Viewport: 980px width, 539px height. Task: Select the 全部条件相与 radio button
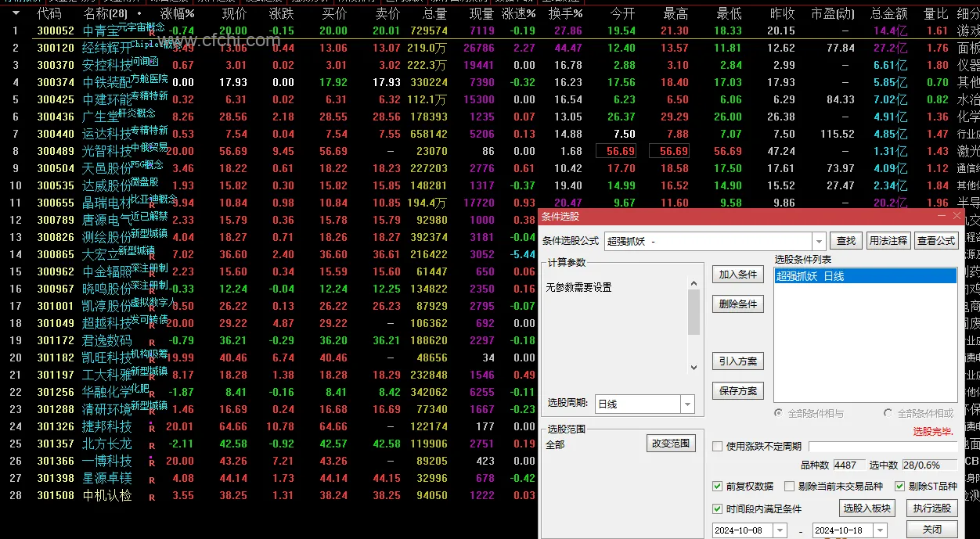[779, 413]
